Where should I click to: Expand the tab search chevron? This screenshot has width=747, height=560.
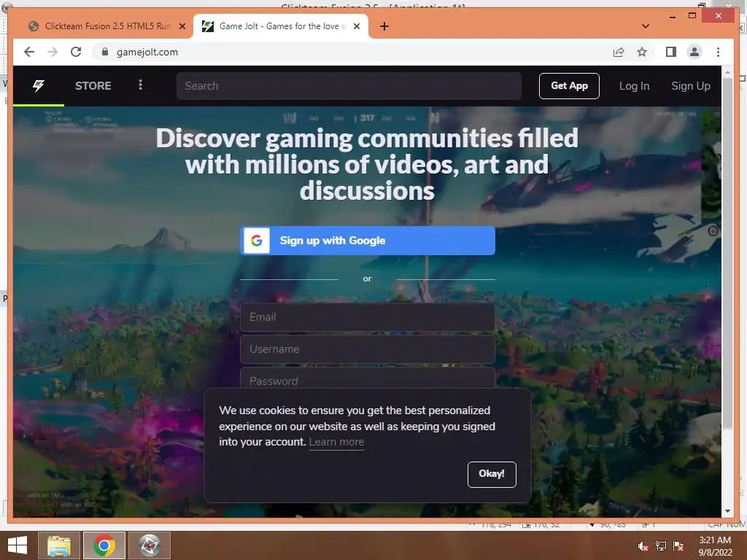point(646,26)
